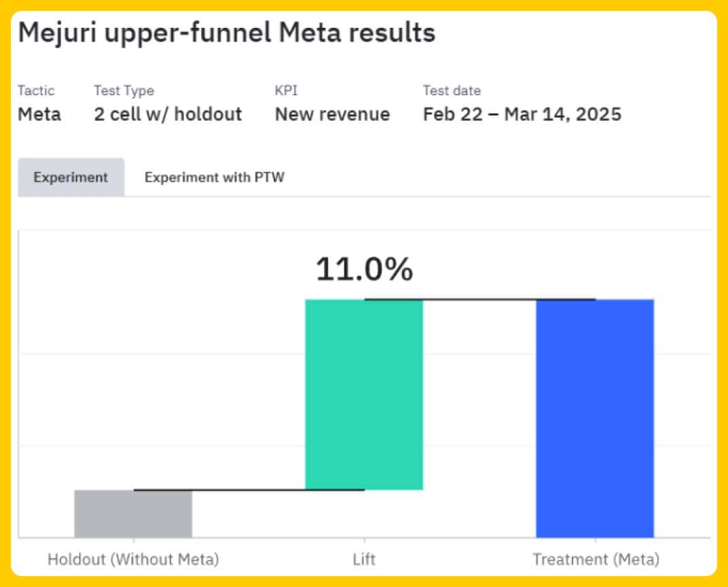Select the KPI field label
Image resolution: width=728 pixels, height=587 pixels.
[x=285, y=90]
